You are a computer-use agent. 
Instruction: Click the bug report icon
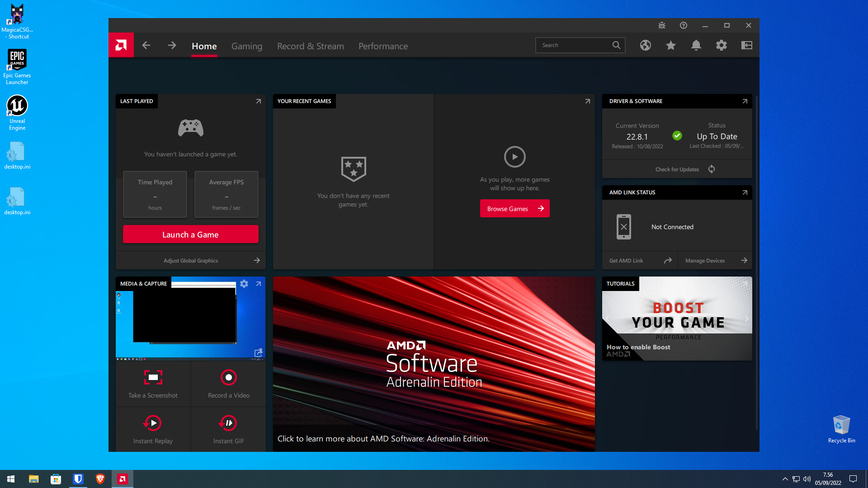[x=661, y=25]
